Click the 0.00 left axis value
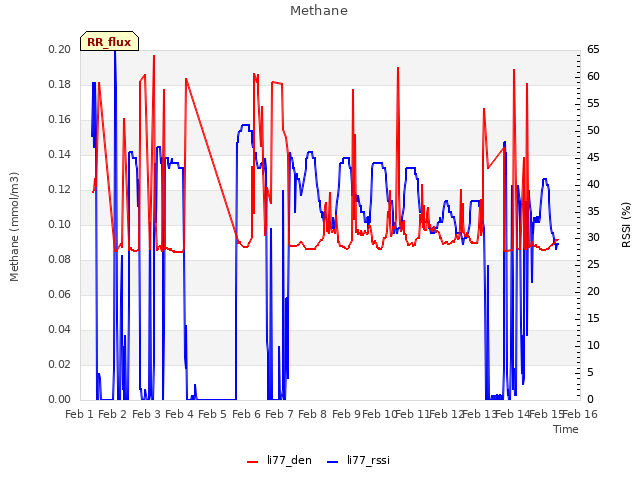Viewport: 640px width, 480px height. tap(60, 399)
